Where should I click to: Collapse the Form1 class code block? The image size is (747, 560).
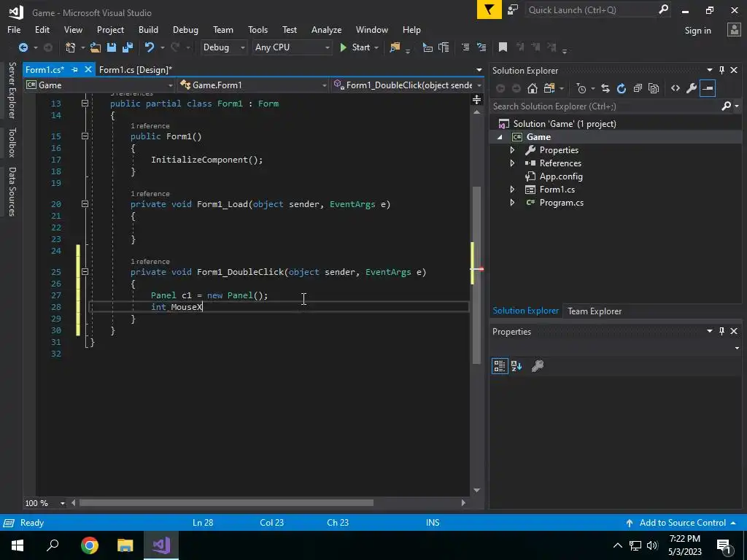[85, 104]
